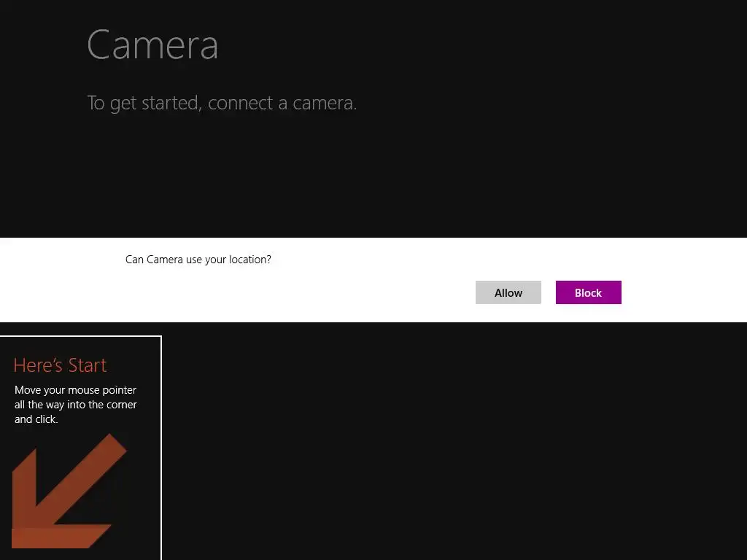The height and width of the screenshot is (560, 747).
Task: Click the word "corner" in the Start tip
Action: (122, 405)
